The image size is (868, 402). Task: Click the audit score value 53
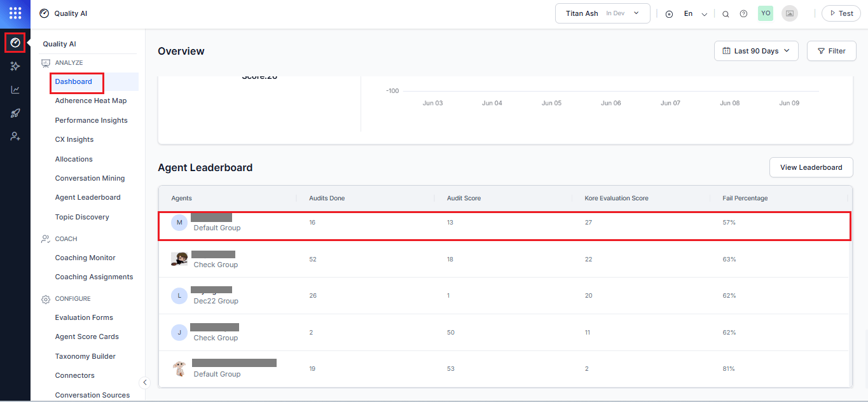click(x=451, y=369)
